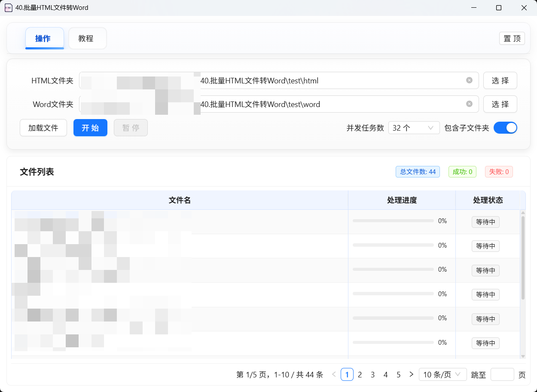537x392 pixels.
Task: Click the first row's progress bar
Action: point(393,221)
